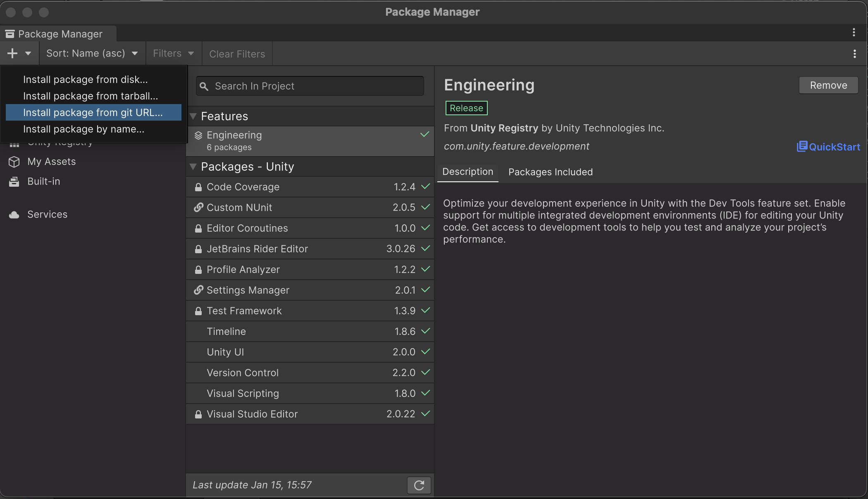Screen dimensions: 868x499
Task: Open the Sort: Name (asc) dropdown
Action: (x=92, y=53)
